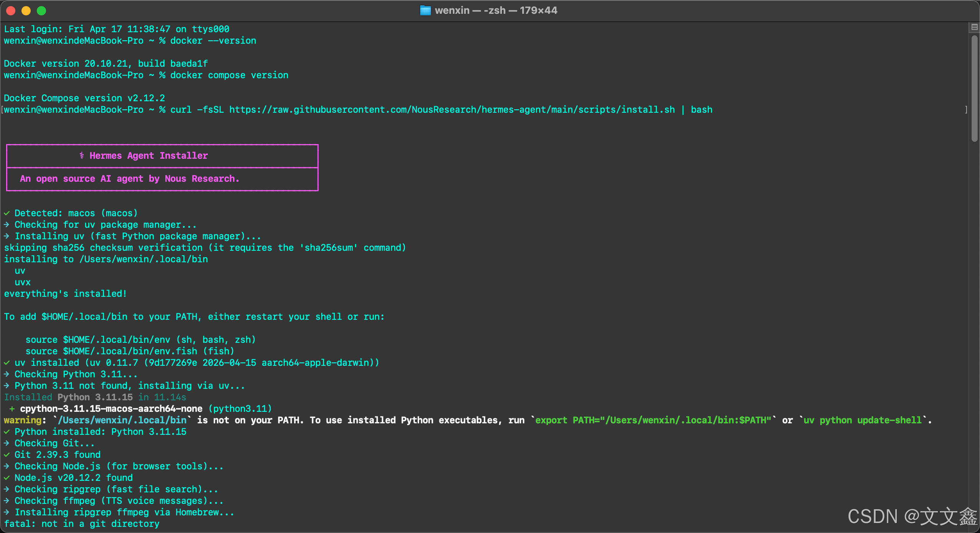Click the caduceus symbol before Hermes Agent Installer
Viewport: 980px width, 533px height.
[x=82, y=155]
